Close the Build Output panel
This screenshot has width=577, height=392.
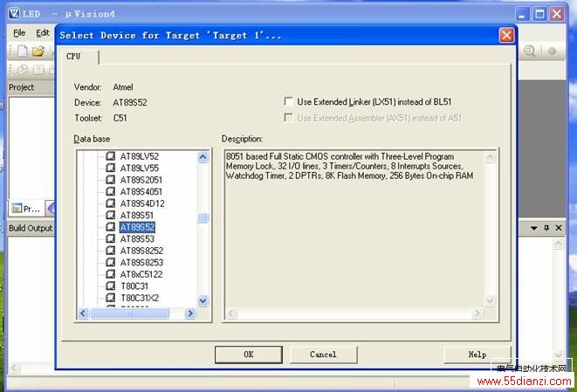[x=559, y=228]
